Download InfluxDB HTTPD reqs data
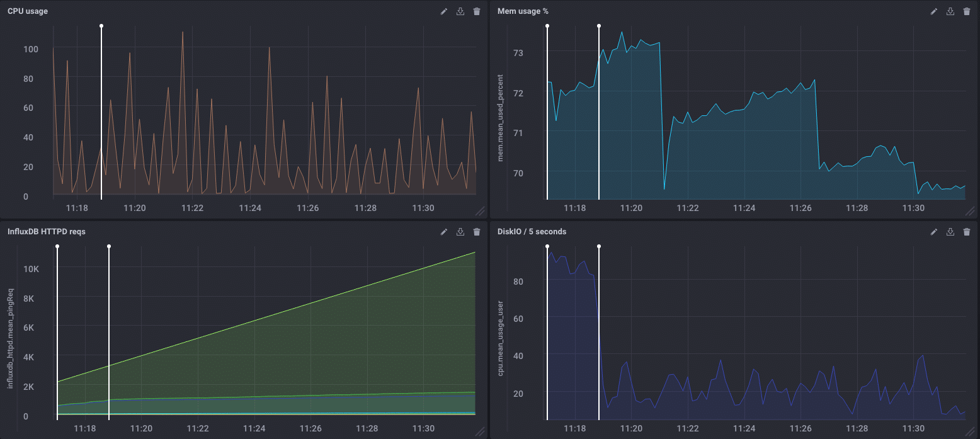Viewport: 980px width, 439px height. click(x=460, y=232)
